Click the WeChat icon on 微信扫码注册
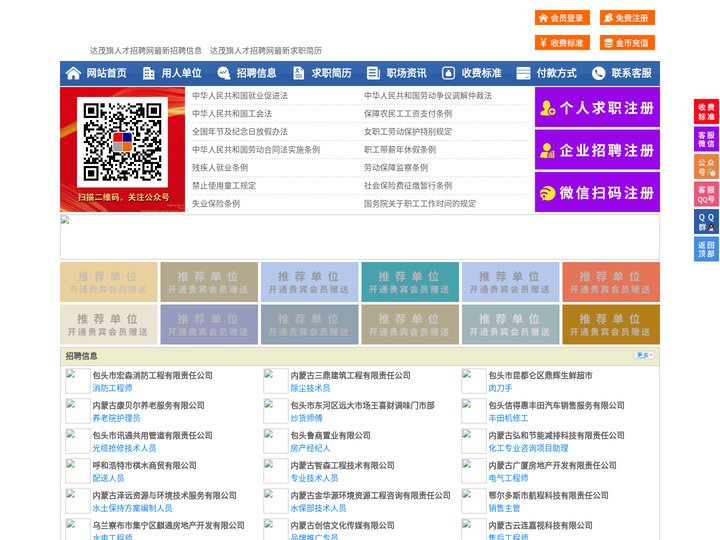 tap(547, 193)
